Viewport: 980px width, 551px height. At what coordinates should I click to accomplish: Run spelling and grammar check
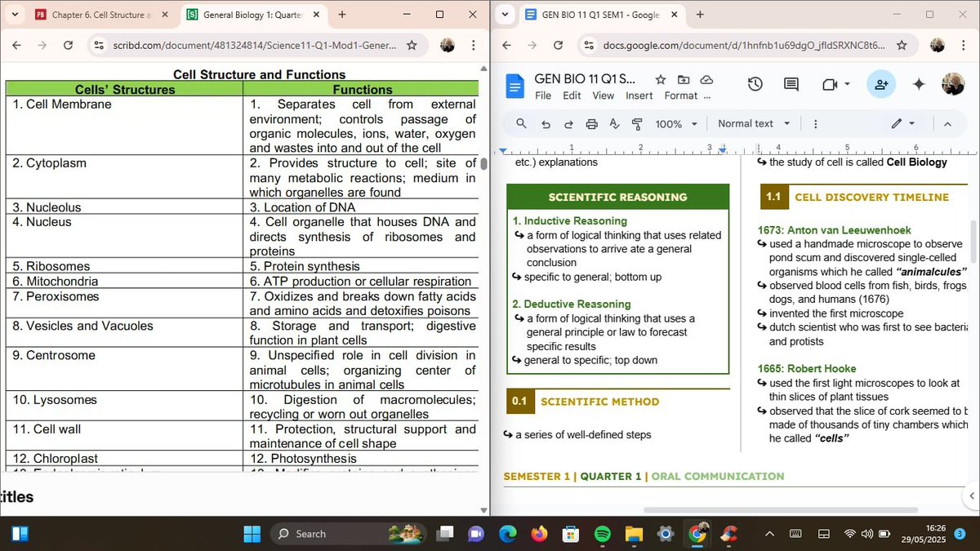(x=614, y=124)
